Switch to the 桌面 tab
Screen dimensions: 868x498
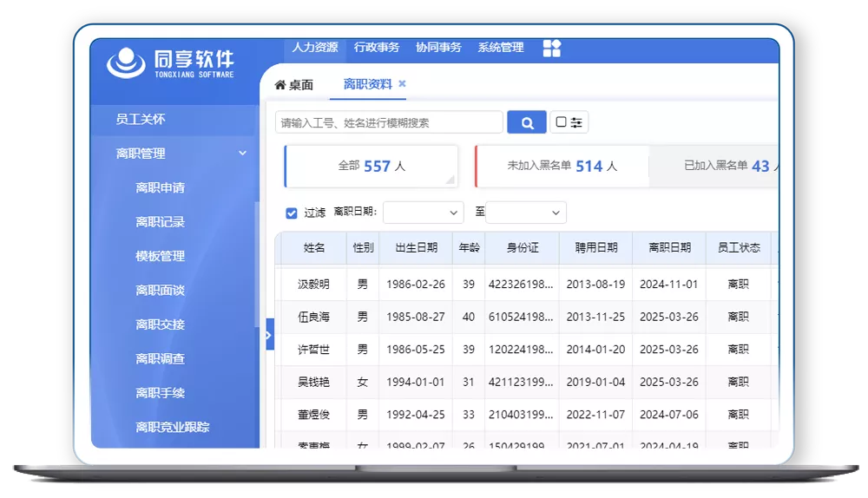point(294,85)
